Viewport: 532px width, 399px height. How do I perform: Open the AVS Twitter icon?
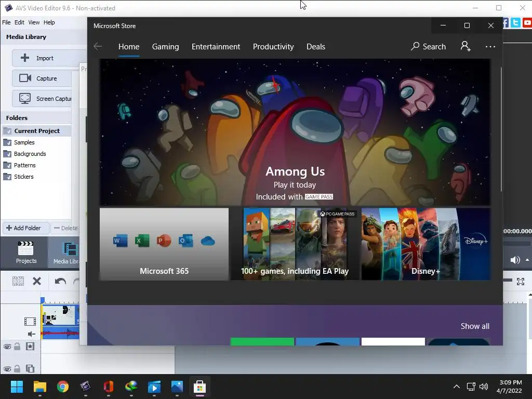(x=516, y=23)
